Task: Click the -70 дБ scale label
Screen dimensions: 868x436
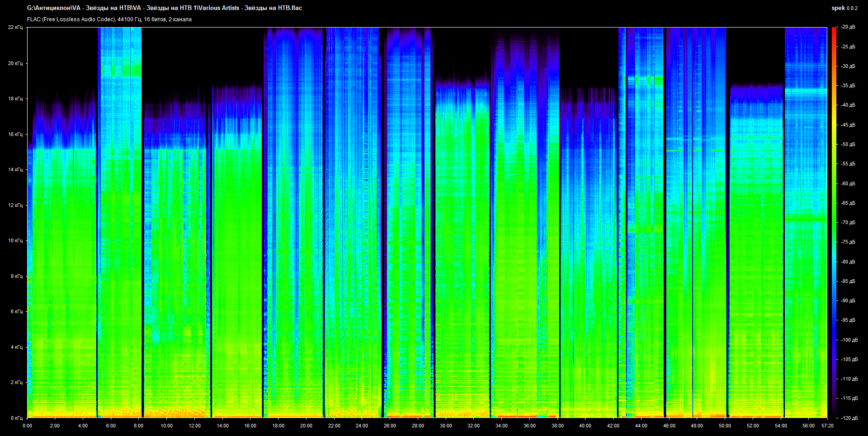Action: [x=848, y=223]
